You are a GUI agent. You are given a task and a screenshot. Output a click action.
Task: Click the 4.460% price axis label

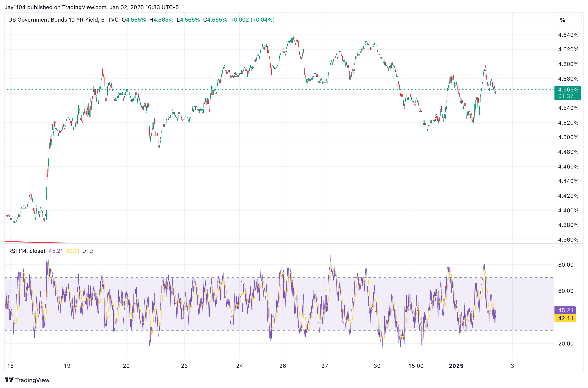(x=568, y=167)
